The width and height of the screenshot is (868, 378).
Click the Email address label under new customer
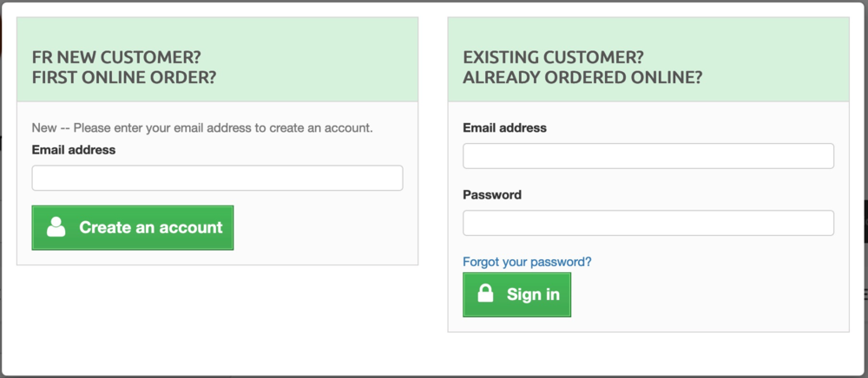point(74,150)
